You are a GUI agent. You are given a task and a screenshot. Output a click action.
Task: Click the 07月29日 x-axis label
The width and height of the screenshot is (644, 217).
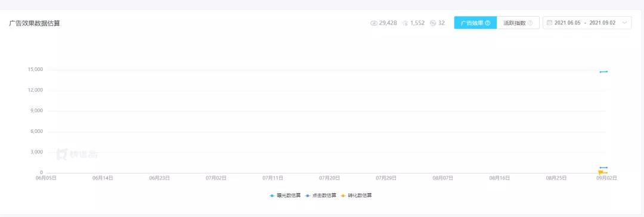click(x=386, y=178)
